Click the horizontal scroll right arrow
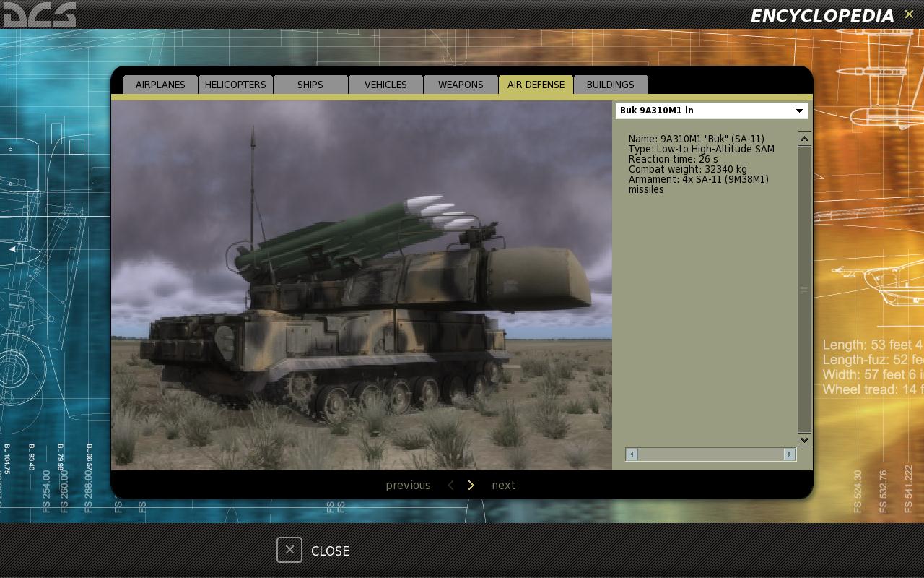Viewport: 924px width, 578px height. (x=789, y=454)
